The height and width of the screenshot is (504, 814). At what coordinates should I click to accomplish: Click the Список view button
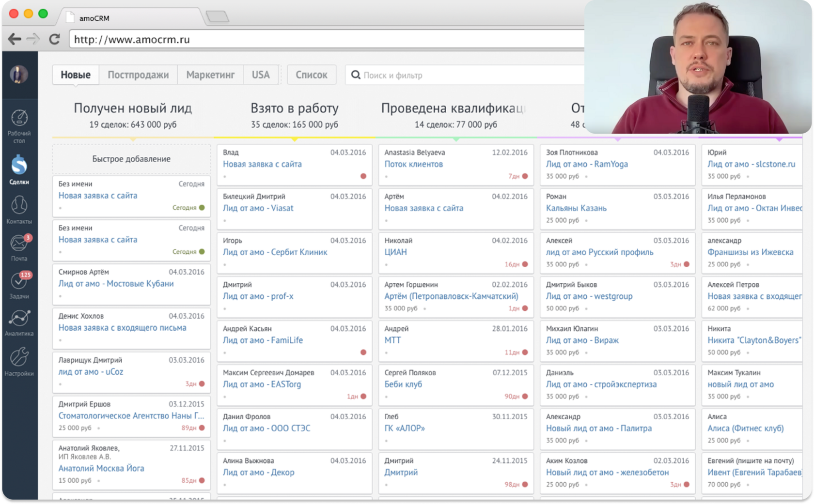click(312, 75)
